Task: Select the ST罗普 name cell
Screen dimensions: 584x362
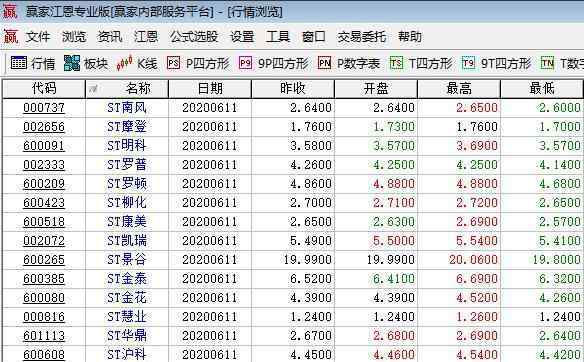Action: 127,165
